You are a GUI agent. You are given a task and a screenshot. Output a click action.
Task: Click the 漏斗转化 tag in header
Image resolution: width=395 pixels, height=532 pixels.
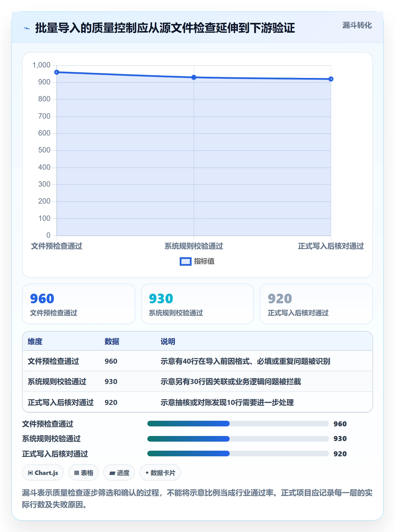(x=357, y=25)
